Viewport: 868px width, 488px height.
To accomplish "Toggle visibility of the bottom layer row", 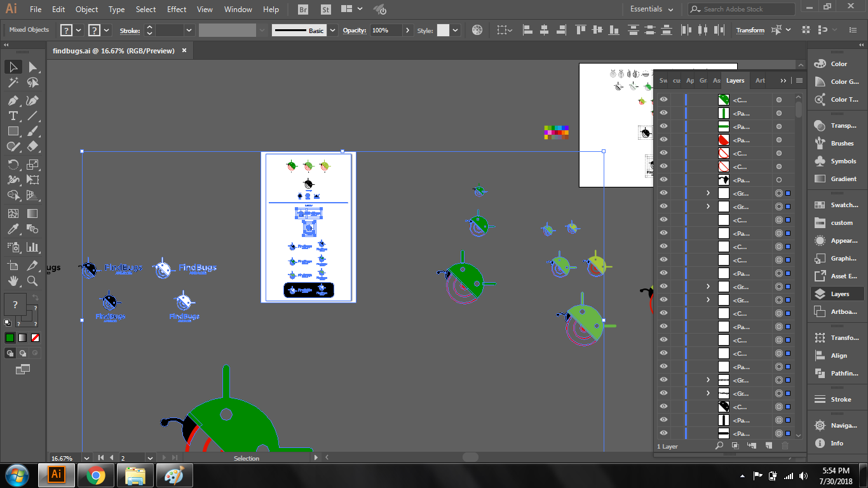I will pyautogui.click(x=663, y=433).
